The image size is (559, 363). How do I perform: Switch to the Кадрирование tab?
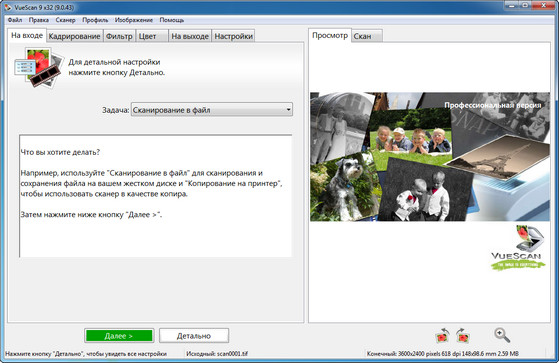[75, 36]
